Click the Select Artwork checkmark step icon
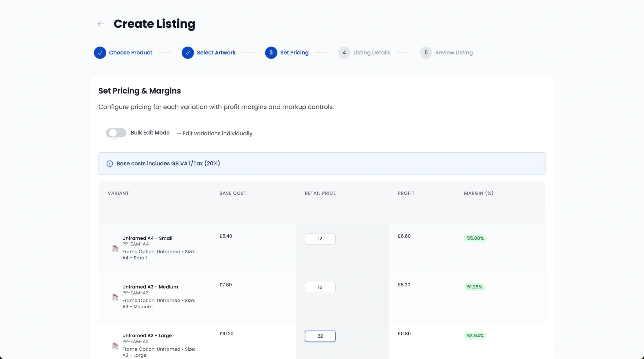 (188, 53)
